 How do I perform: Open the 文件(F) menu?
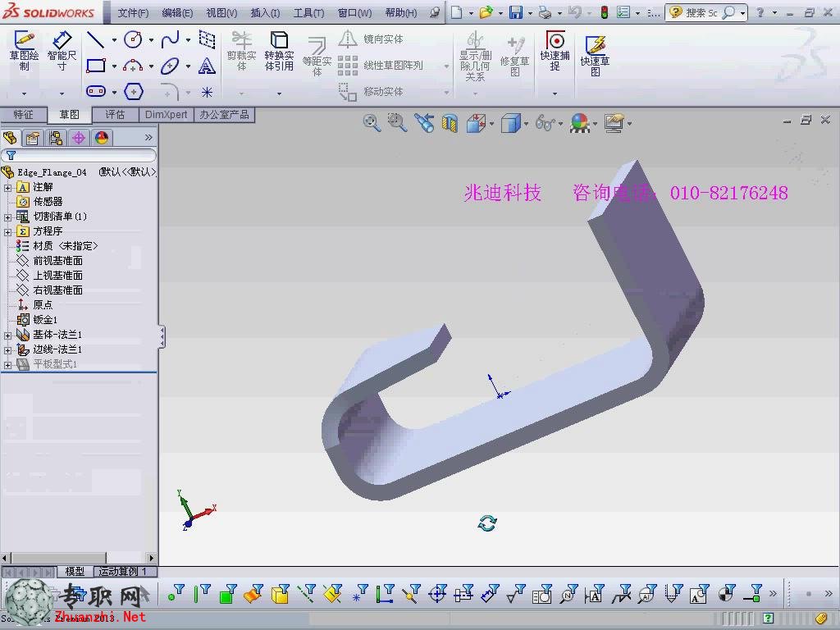[x=133, y=13]
